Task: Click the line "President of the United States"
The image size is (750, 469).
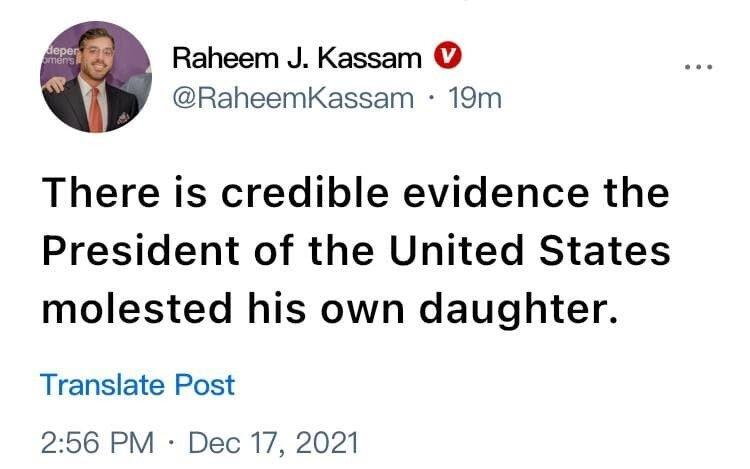Action: coord(356,251)
